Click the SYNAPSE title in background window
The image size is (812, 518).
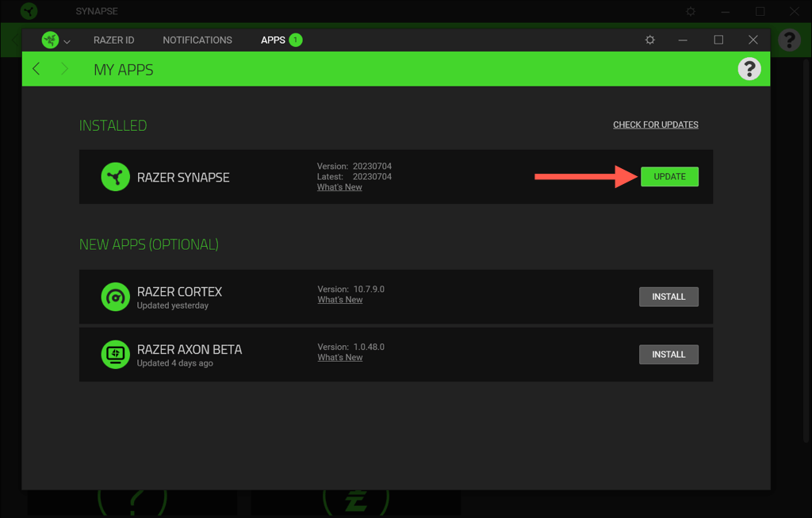97,11
